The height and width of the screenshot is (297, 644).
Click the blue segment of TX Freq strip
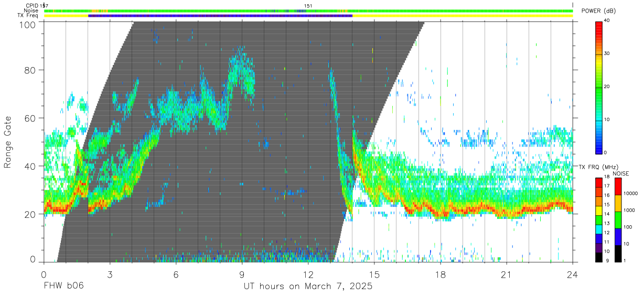pyautogui.click(x=220, y=16)
